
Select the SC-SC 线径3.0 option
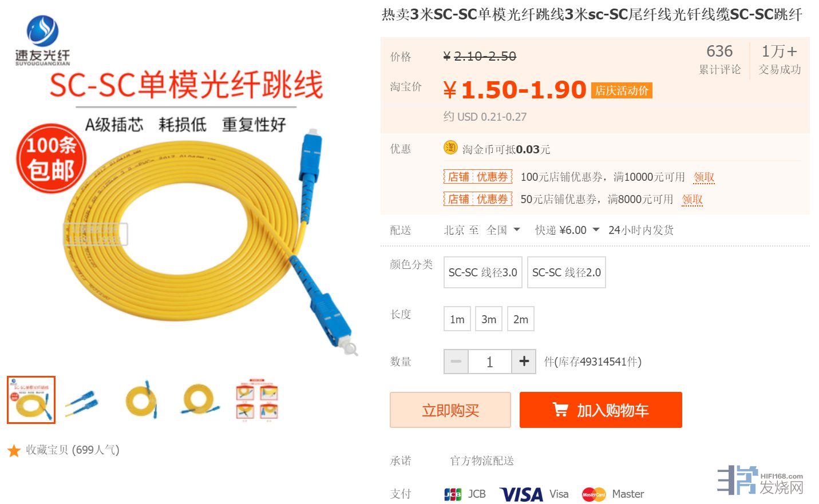click(483, 272)
